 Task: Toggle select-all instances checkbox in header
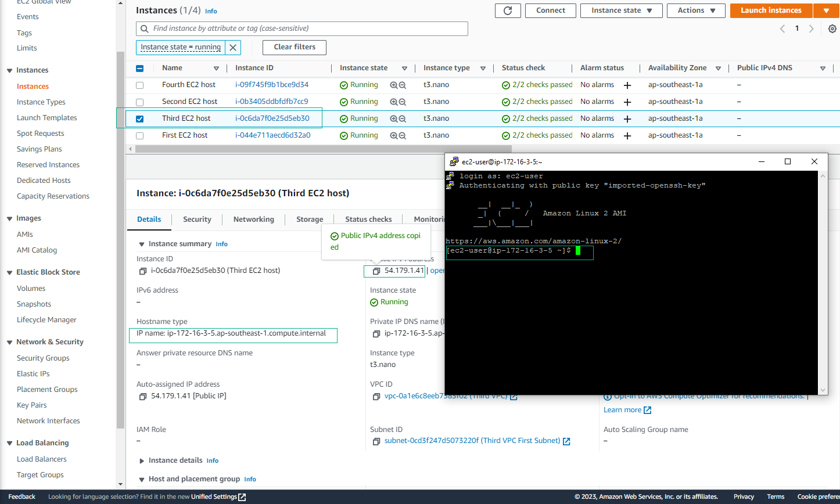(139, 68)
